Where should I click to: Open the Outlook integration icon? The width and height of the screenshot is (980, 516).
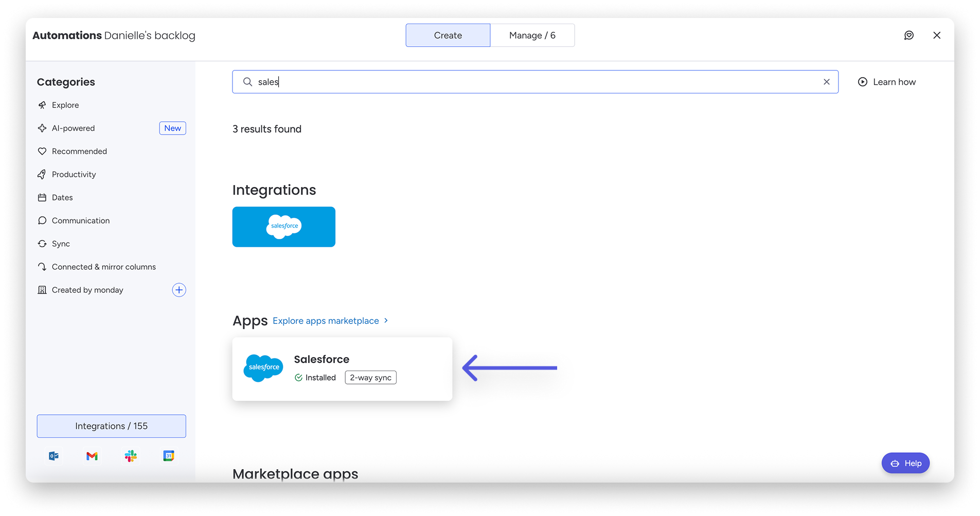[54, 456]
